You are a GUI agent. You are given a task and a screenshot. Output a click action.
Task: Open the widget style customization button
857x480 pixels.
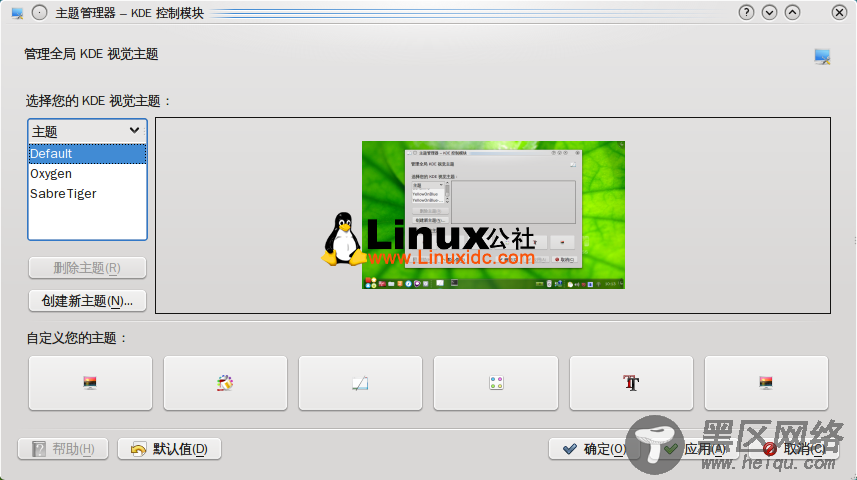(360, 383)
